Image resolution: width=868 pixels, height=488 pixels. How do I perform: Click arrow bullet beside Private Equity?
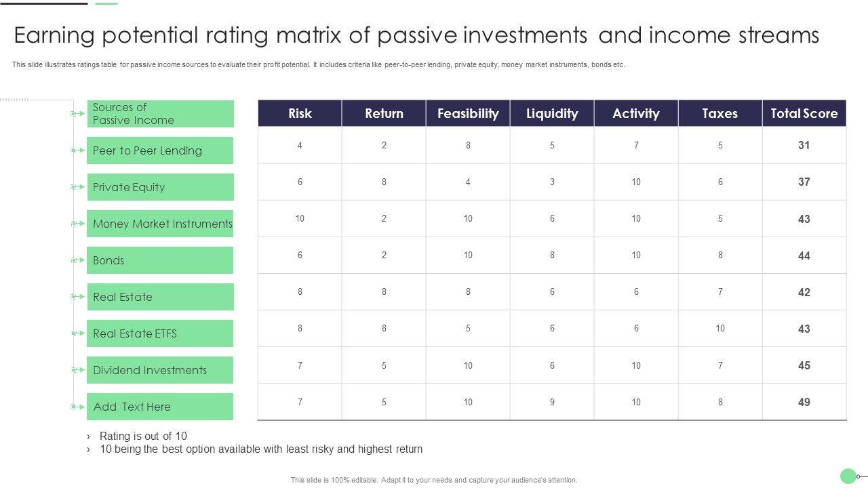77,187
